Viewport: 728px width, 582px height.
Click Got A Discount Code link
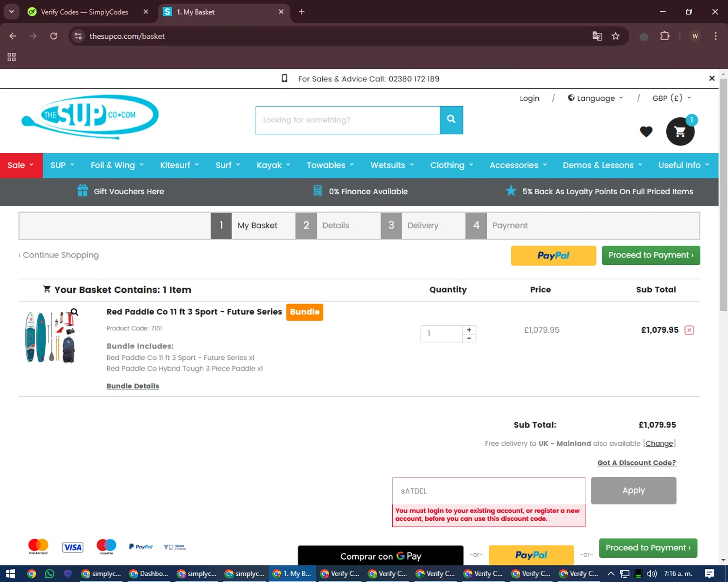click(636, 463)
